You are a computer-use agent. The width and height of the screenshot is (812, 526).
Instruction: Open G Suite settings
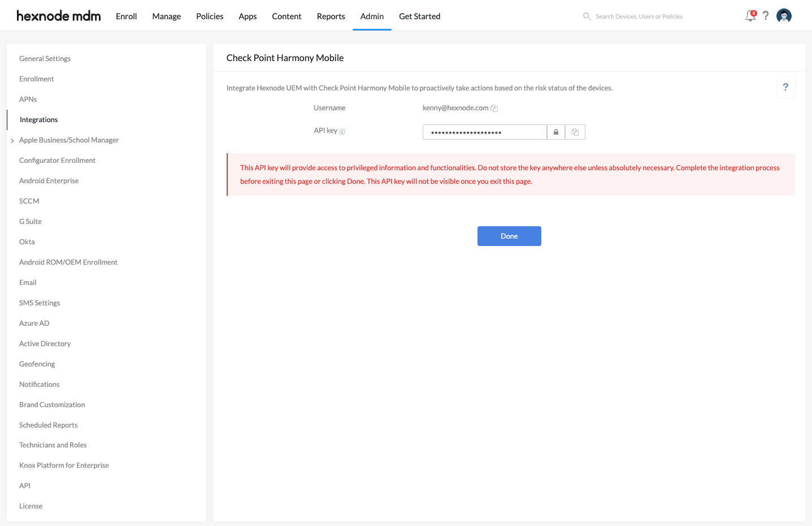[x=31, y=222]
